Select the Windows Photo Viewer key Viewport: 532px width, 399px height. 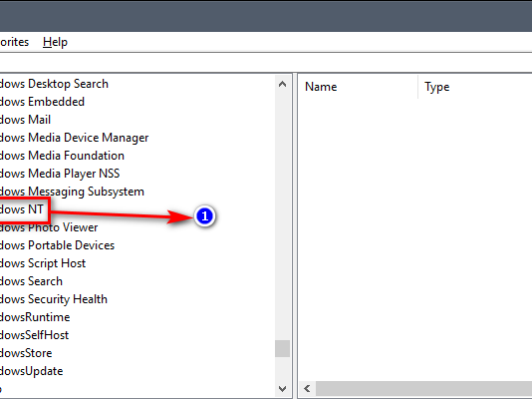tap(49, 227)
